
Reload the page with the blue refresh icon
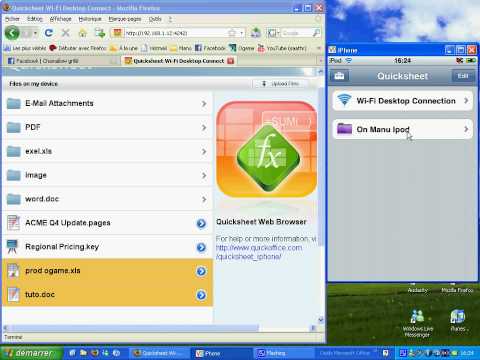tap(49, 33)
